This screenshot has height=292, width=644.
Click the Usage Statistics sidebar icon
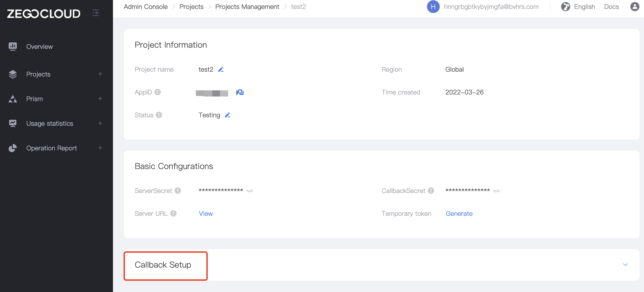point(13,123)
